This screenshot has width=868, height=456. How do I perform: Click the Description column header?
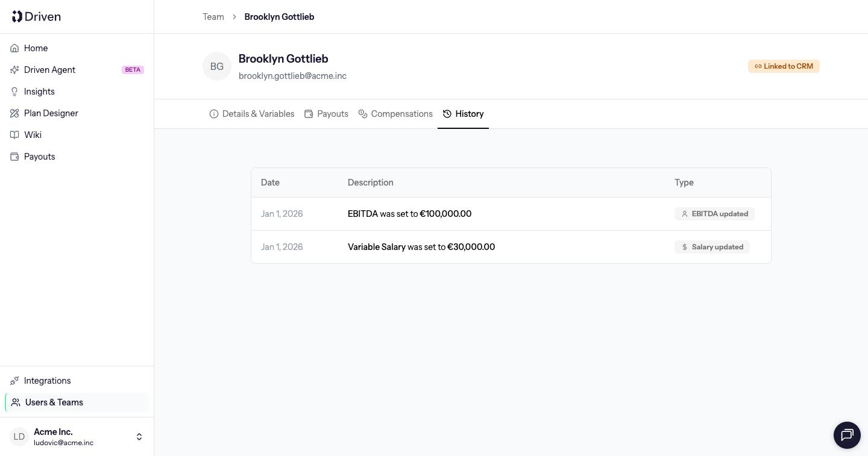pyautogui.click(x=371, y=183)
